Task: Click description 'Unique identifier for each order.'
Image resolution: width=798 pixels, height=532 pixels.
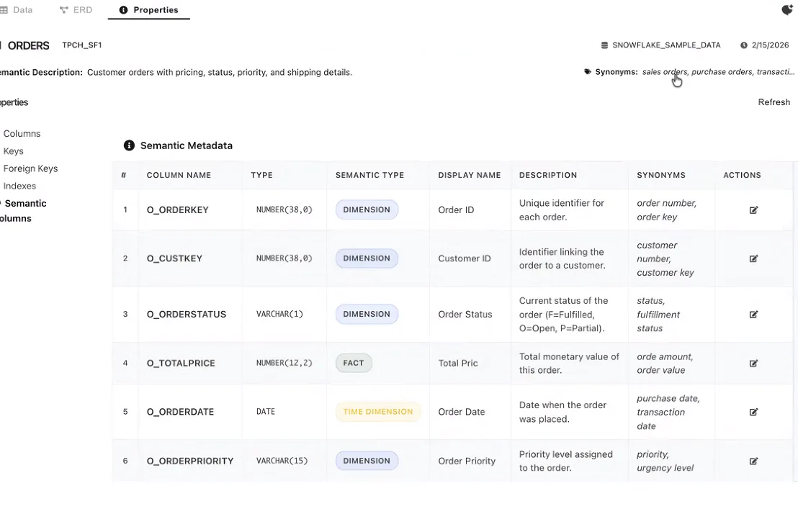Action: [x=561, y=210]
